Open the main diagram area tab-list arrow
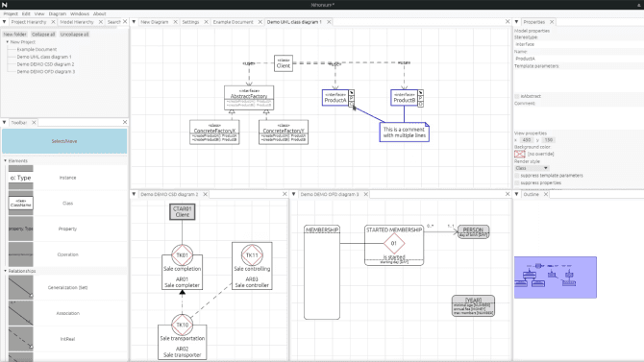 pos(134,22)
